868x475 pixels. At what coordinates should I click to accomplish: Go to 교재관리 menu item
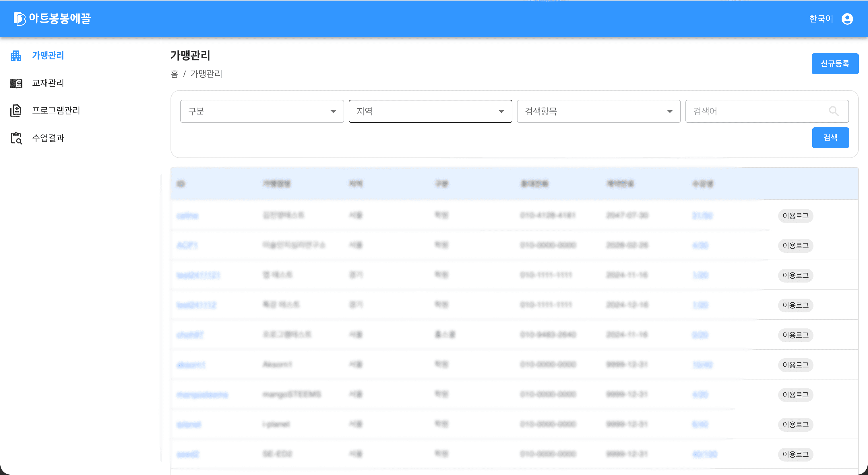[48, 83]
